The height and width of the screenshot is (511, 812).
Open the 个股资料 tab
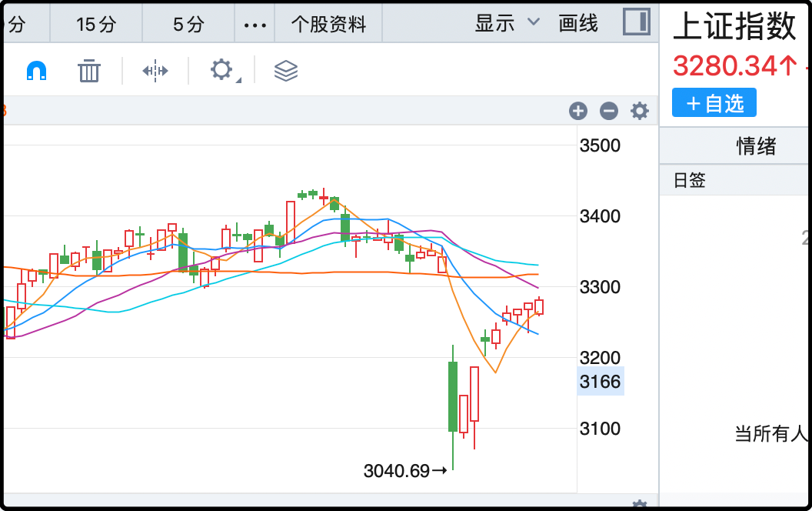click(x=328, y=25)
